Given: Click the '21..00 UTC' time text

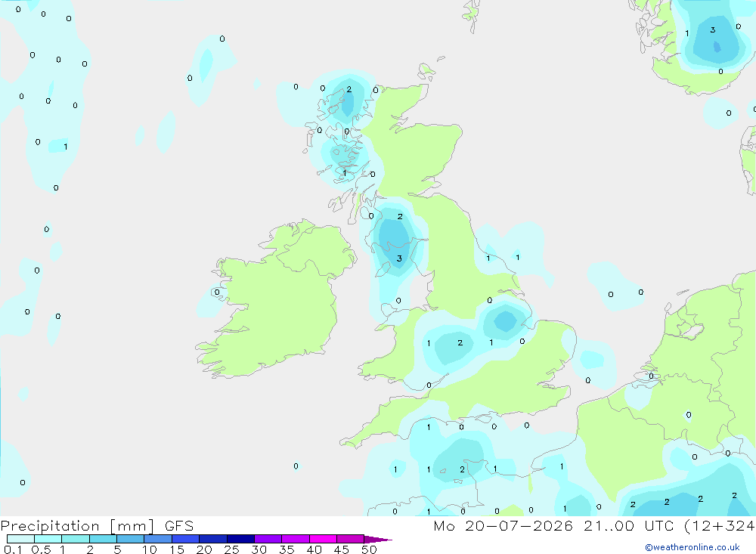Looking at the screenshot, I should point(628,526).
